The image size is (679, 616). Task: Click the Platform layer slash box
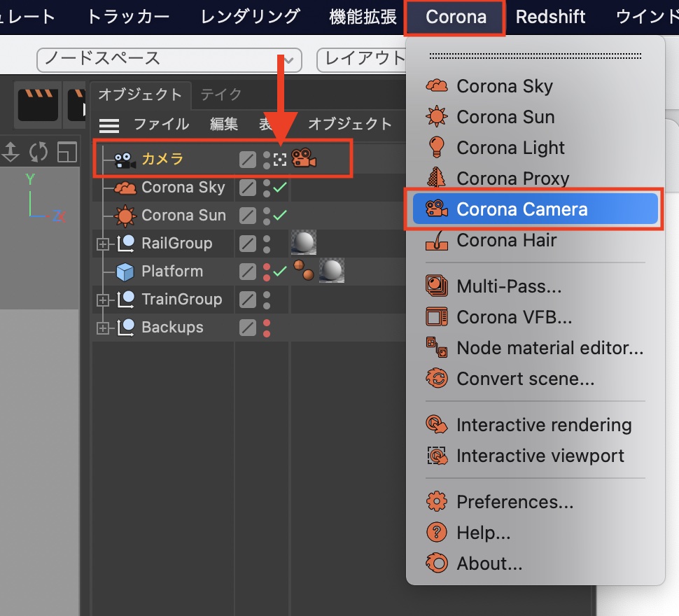(x=247, y=272)
